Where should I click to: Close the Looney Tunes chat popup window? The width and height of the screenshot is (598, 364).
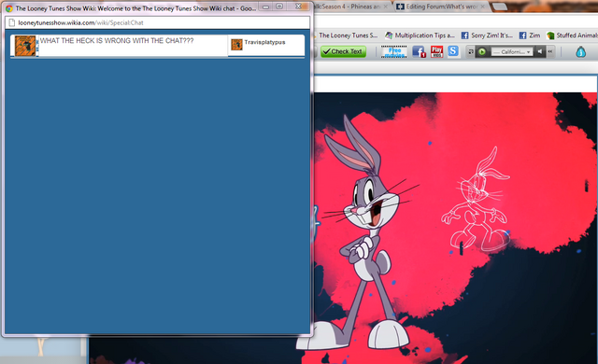pyautogui.click(x=299, y=7)
